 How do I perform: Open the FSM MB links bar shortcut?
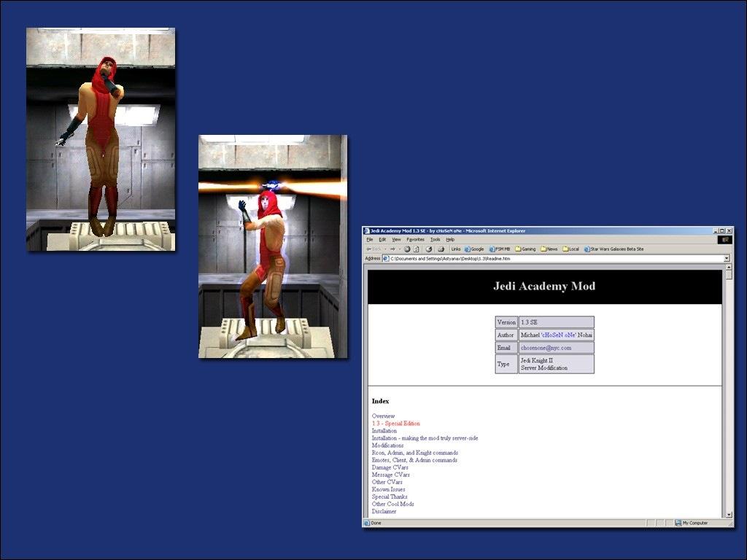pos(499,249)
